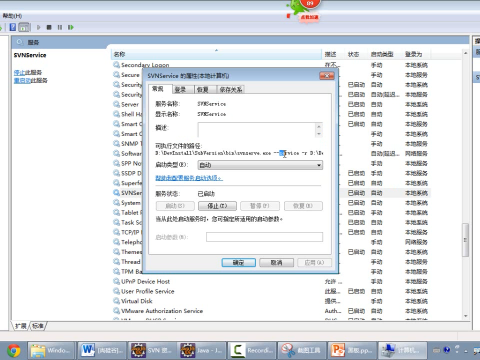This screenshot has width=480, height=360.
Task: Click the description box scroll-down arrow
Action: pyautogui.click(x=319, y=134)
